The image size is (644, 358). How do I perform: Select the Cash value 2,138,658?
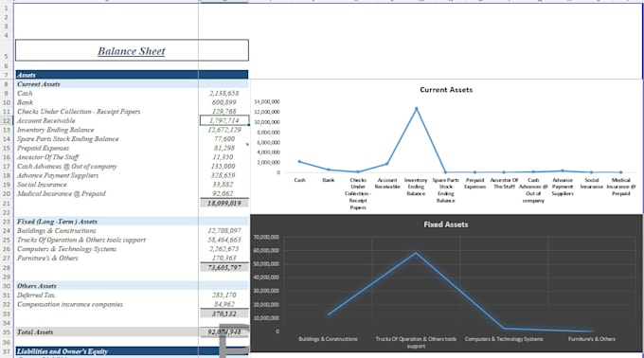224,93
